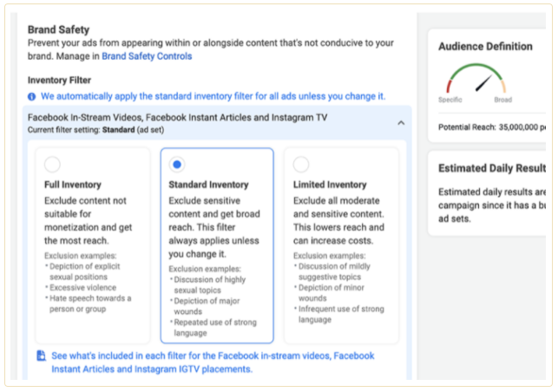Click the Limited Inventory card heading

(330, 185)
